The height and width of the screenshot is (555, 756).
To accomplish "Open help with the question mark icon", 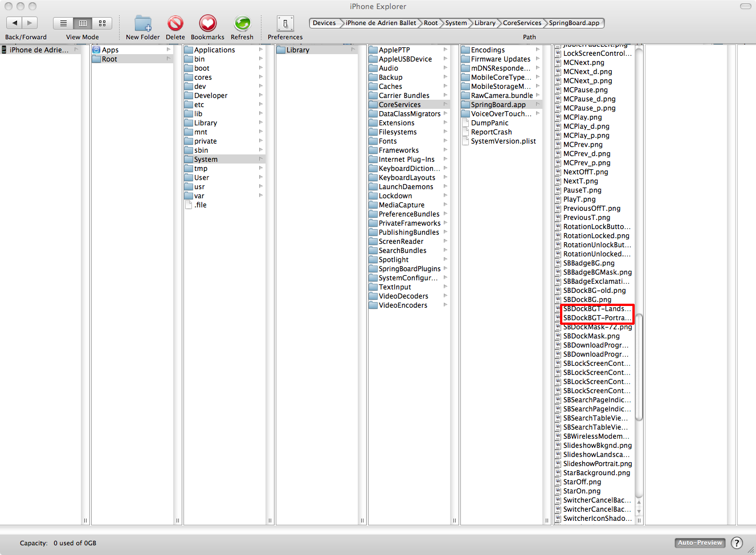I will (737, 543).
